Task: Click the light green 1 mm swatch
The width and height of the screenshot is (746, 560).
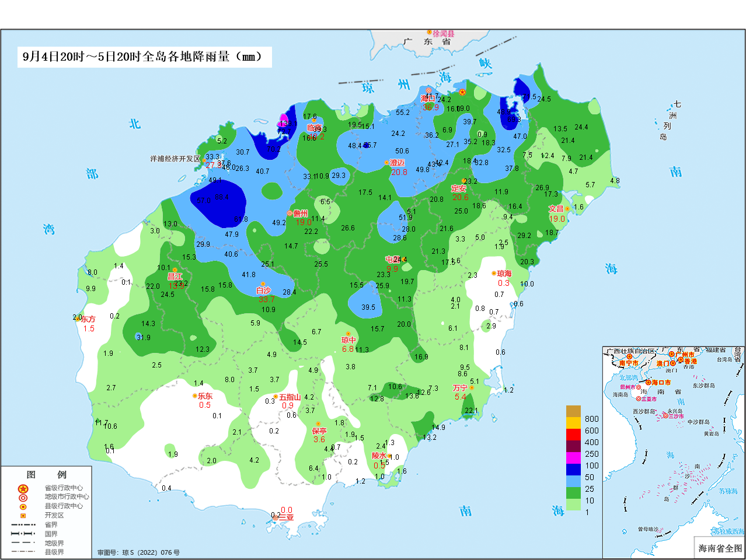Action: (x=573, y=505)
